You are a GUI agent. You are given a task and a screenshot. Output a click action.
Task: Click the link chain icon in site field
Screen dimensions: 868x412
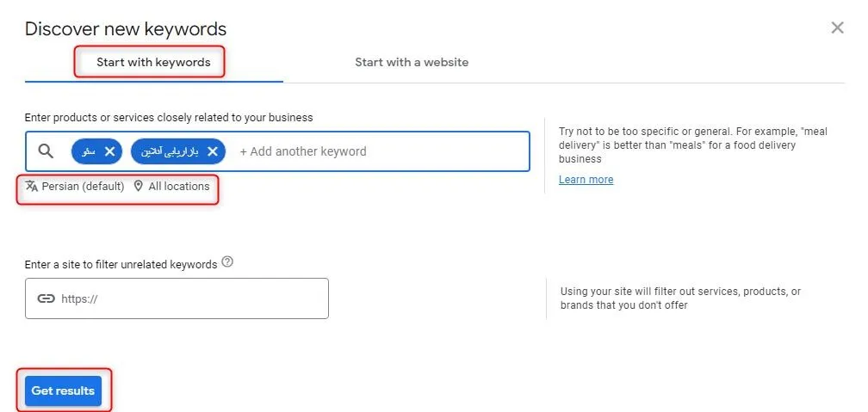(46, 298)
